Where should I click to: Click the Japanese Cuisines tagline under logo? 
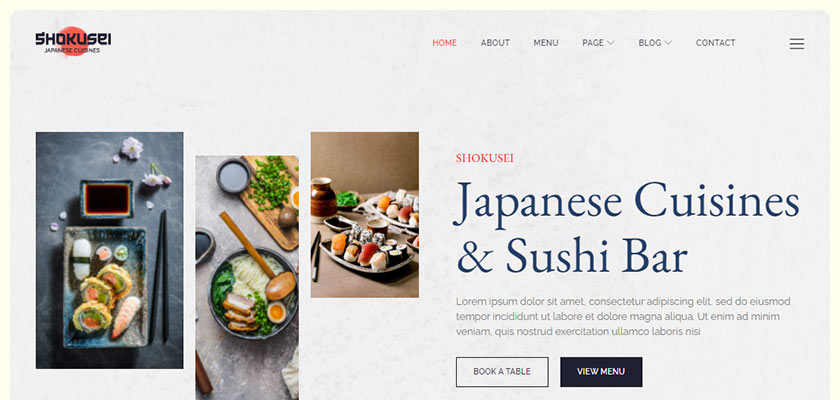coord(72,50)
